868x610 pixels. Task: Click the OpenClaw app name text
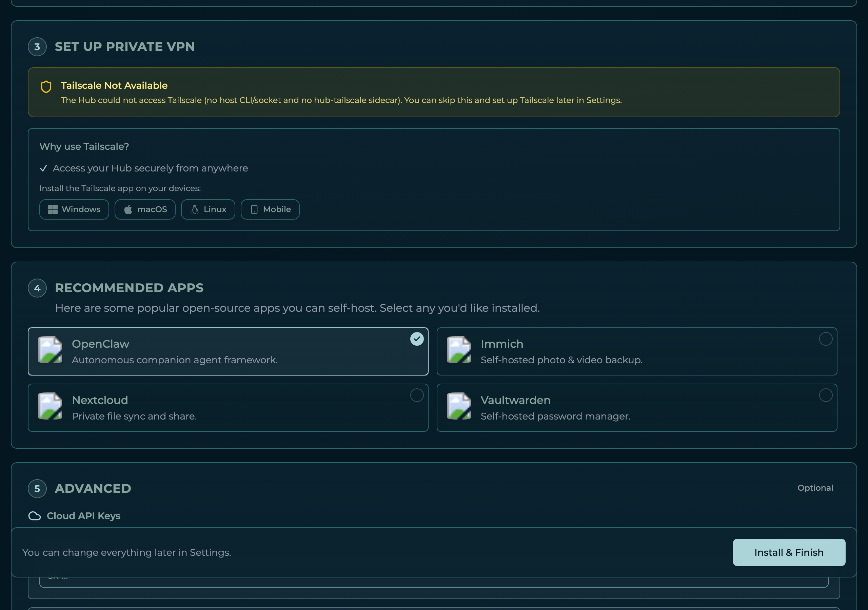tap(101, 344)
